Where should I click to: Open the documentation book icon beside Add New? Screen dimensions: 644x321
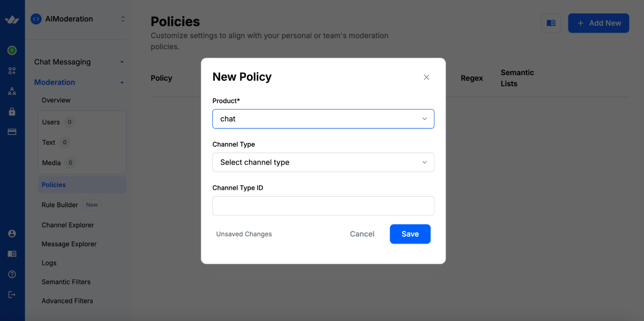point(551,23)
